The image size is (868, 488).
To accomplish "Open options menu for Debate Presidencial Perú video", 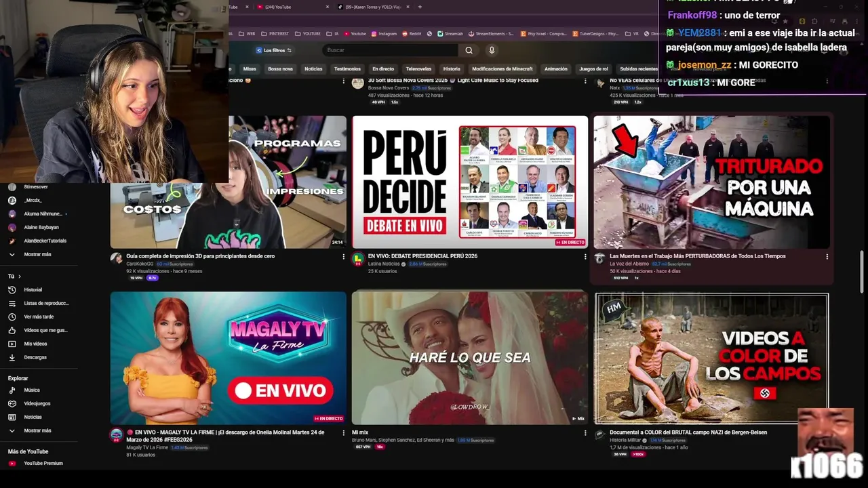I will (x=585, y=257).
